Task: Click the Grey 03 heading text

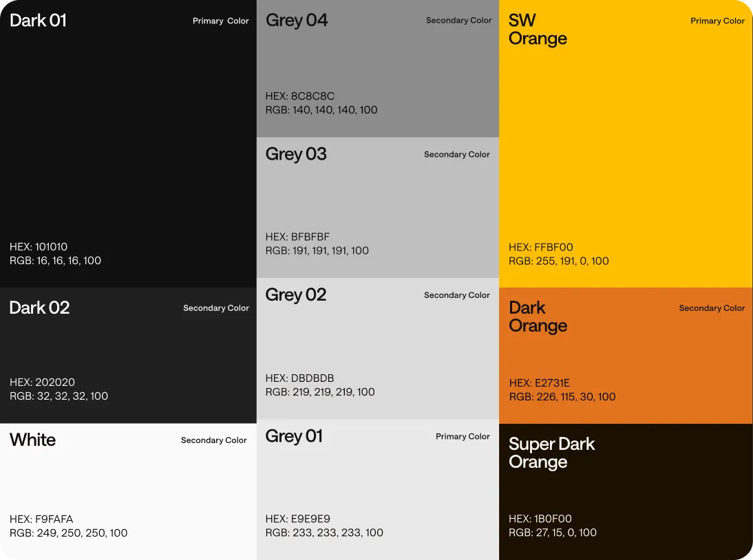Action: (x=296, y=154)
